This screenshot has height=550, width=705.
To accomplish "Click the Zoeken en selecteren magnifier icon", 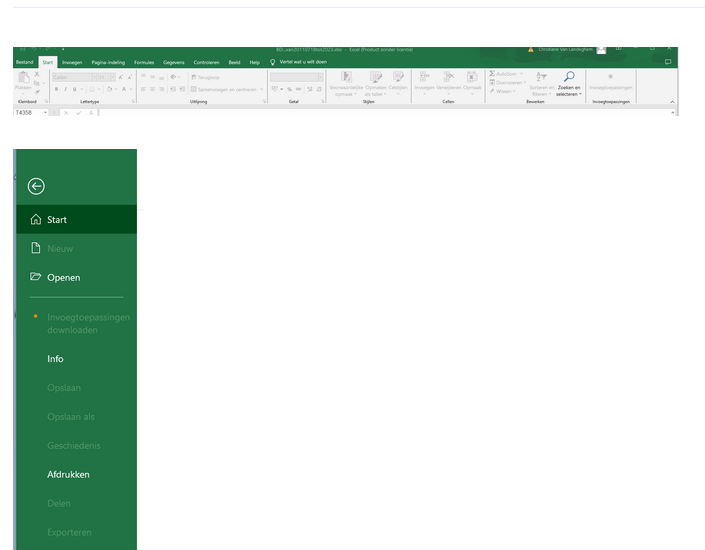I will click(x=568, y=76).
